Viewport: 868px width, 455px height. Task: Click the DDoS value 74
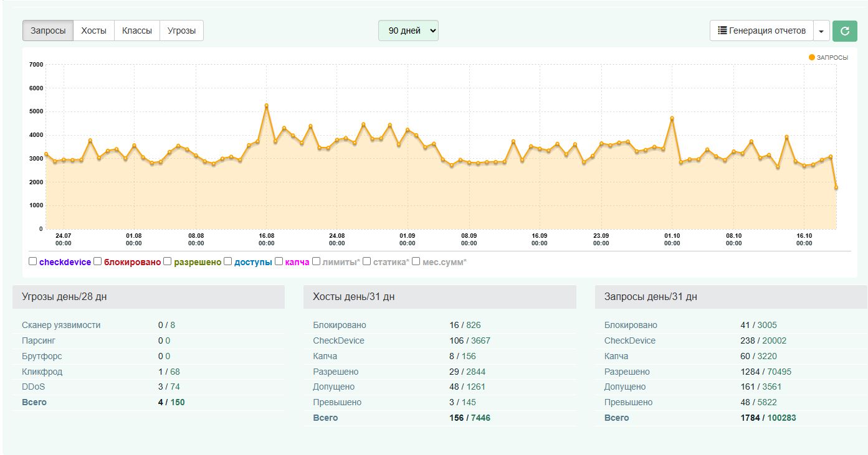(x=175, y=387)
